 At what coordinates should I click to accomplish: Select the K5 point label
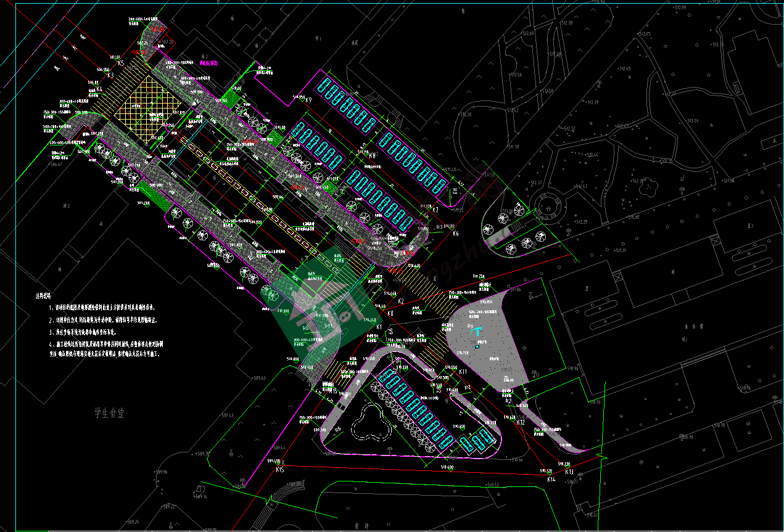(x=121, y=63)
